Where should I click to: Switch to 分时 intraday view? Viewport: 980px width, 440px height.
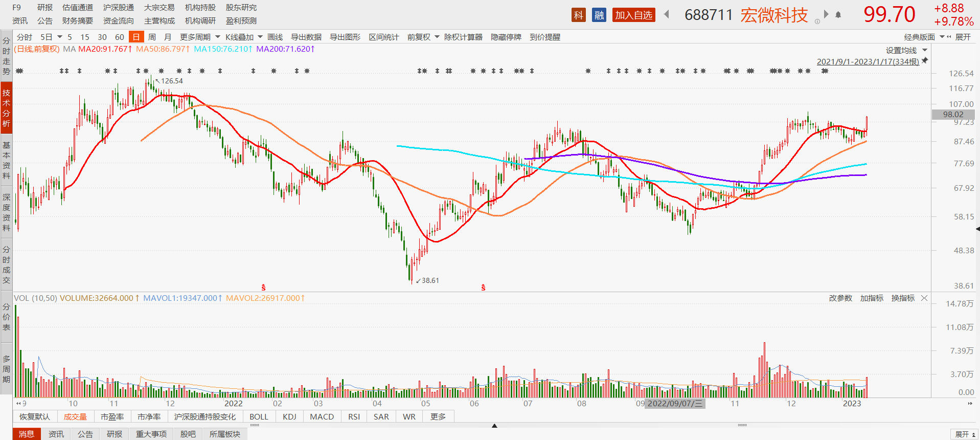tap(24, 37)
